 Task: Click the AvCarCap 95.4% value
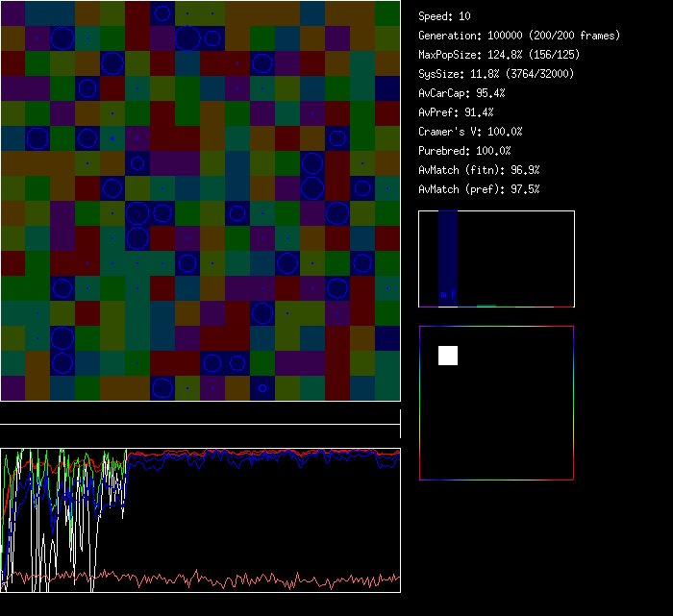pyautogui.click(x=461, y=93)
